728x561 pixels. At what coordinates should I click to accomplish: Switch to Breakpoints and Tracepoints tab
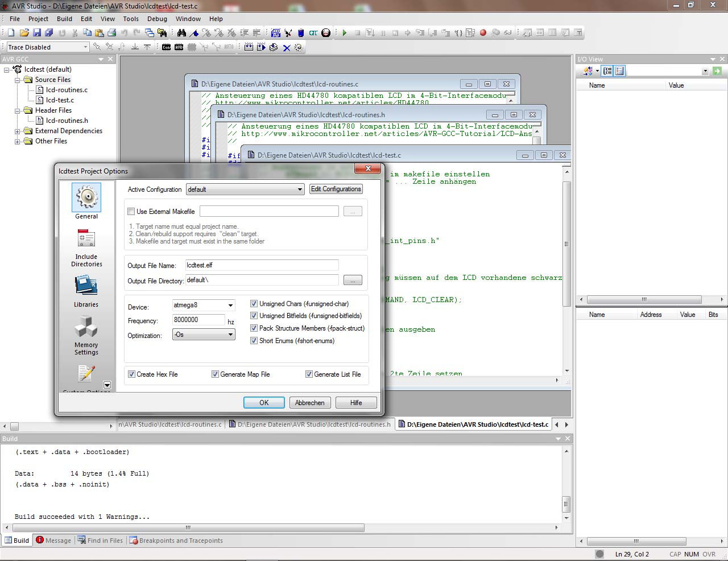pyautogui.click(x=176, y=541)
